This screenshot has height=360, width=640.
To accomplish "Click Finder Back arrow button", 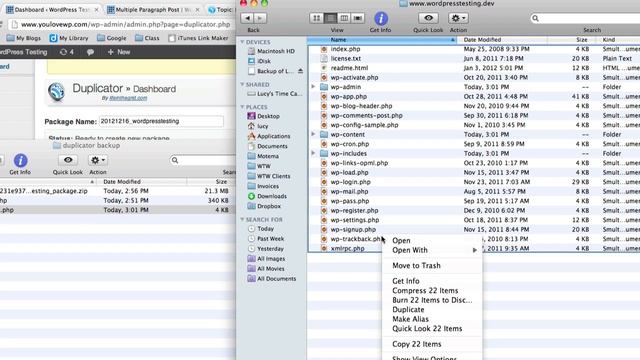I will coord(247,18).
